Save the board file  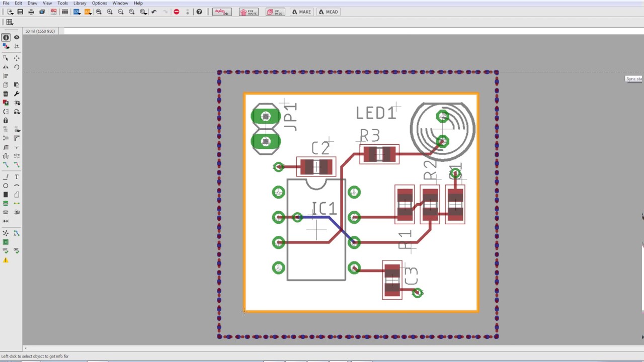tap(20, 12)
